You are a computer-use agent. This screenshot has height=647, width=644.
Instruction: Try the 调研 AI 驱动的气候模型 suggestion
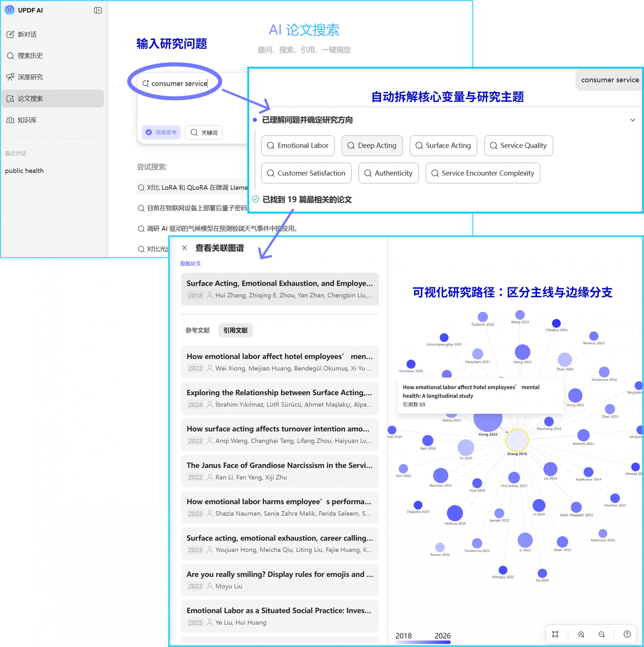pos(217,228)
